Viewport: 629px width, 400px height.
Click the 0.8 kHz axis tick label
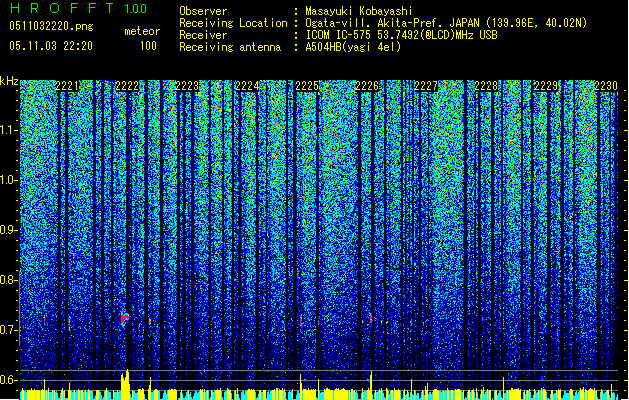point(9,280)
